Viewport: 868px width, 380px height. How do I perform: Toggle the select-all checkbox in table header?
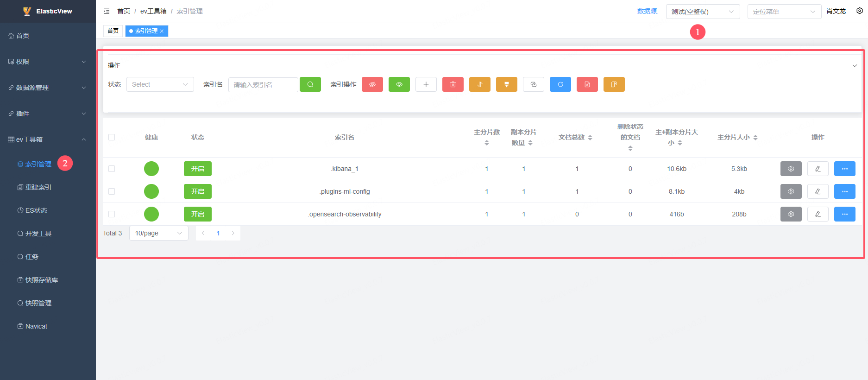(x=112, y=137)
